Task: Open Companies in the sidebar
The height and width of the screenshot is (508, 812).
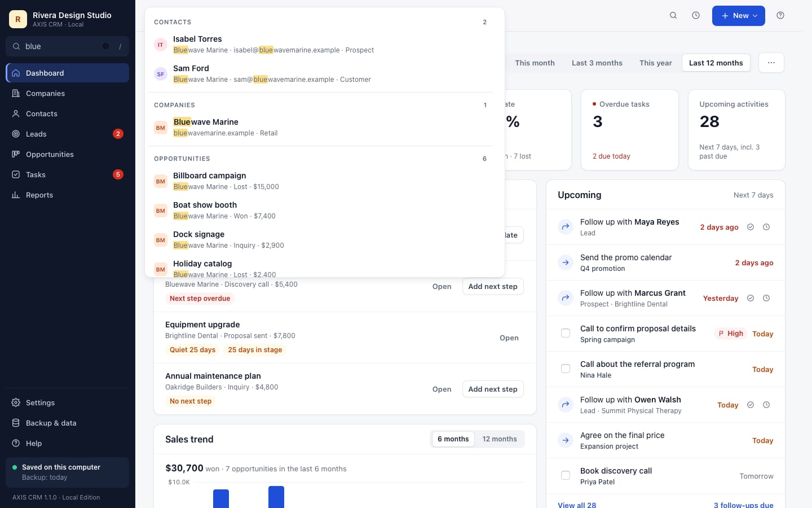Action: [67, 93]
